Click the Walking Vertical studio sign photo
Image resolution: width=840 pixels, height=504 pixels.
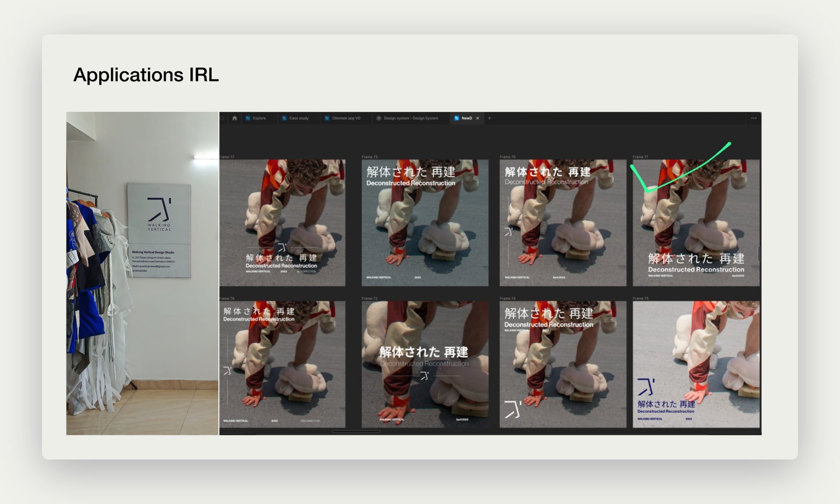click(x=159, y=230)
